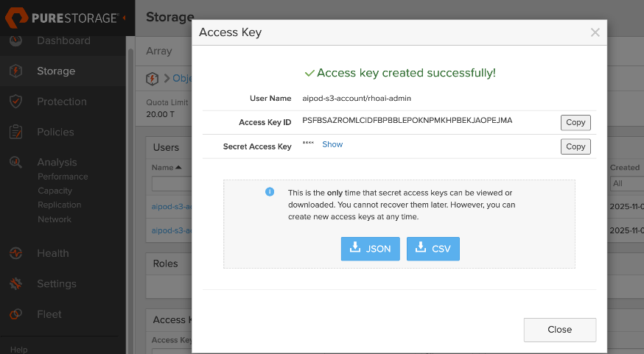
Task: Click the Storage icon in sidebar
Action: click(15, 71)
